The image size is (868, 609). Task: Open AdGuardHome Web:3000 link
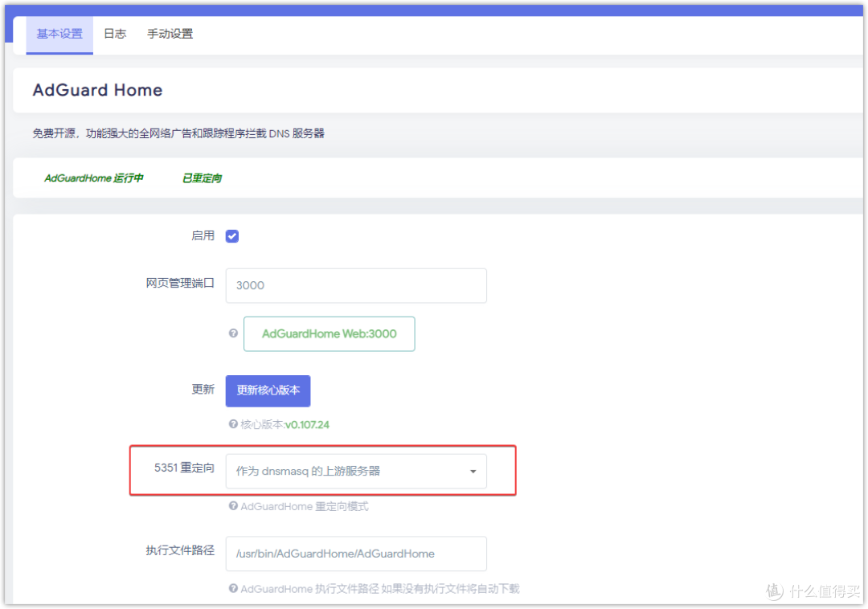329,333
